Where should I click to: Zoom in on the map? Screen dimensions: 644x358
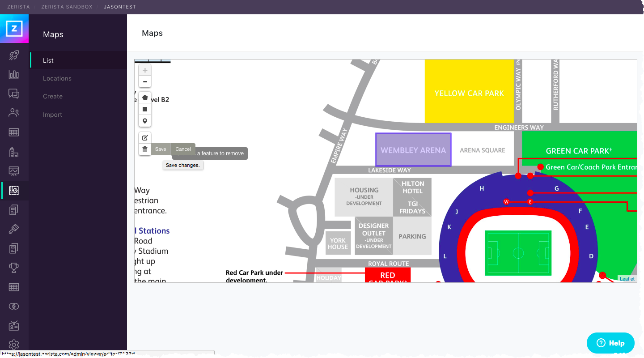pyautogui.click(x=145, y=70)
